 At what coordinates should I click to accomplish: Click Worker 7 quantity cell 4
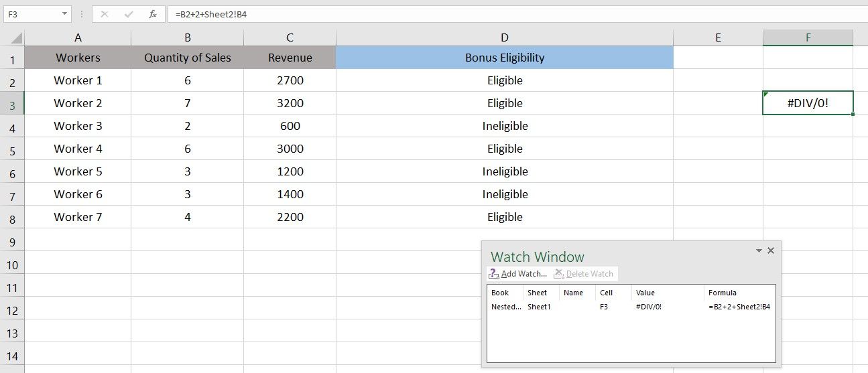(187, 217)
